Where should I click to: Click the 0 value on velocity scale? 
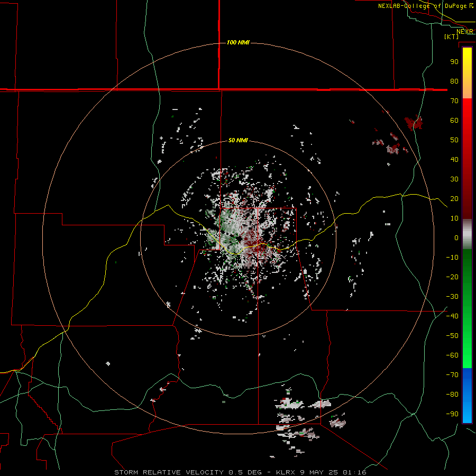point(456,237)
